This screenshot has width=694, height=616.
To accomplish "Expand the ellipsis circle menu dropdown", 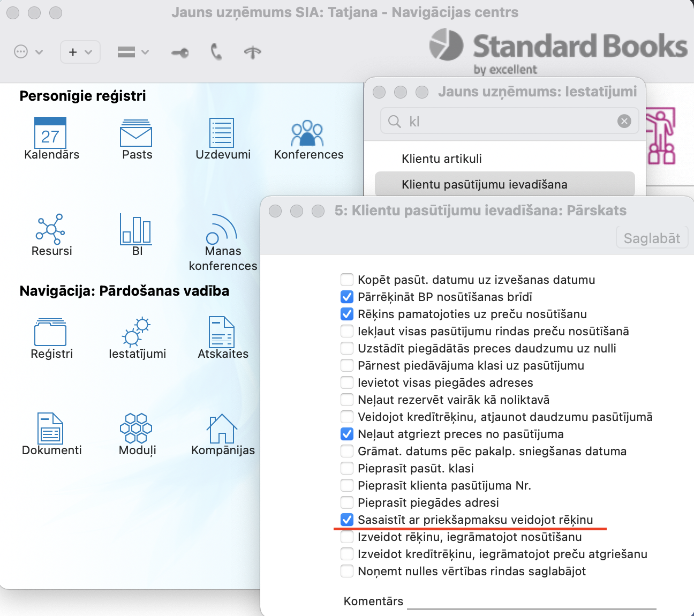I will pos(28,52).
